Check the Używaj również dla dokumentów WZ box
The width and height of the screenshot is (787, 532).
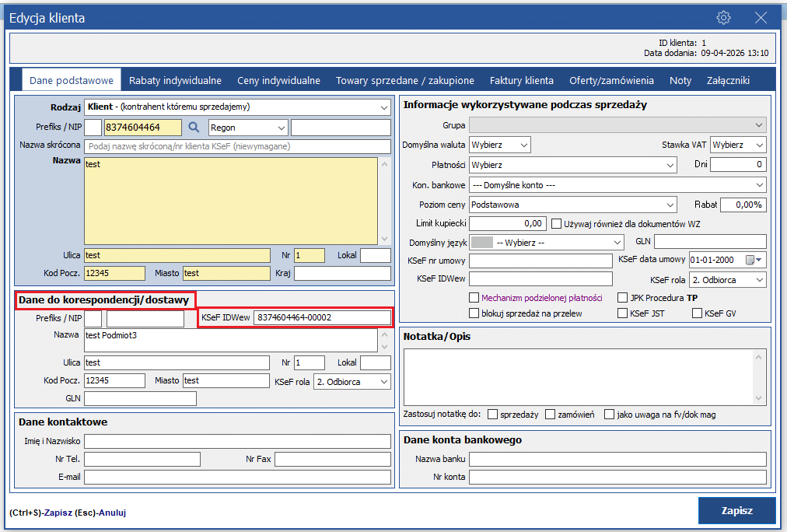point(556,223)
